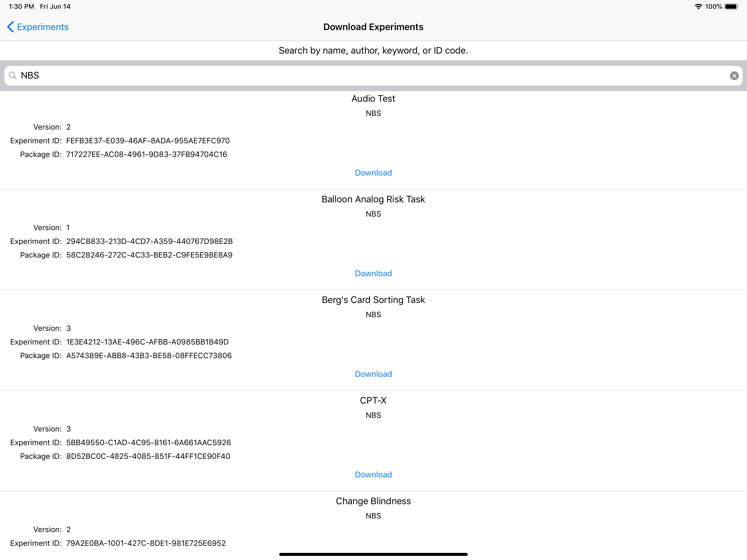Tap experiment ID FEFB3E37-E039-46AF-8ADA-955AE7EFC970
The image size is (747, 560).
148,141
